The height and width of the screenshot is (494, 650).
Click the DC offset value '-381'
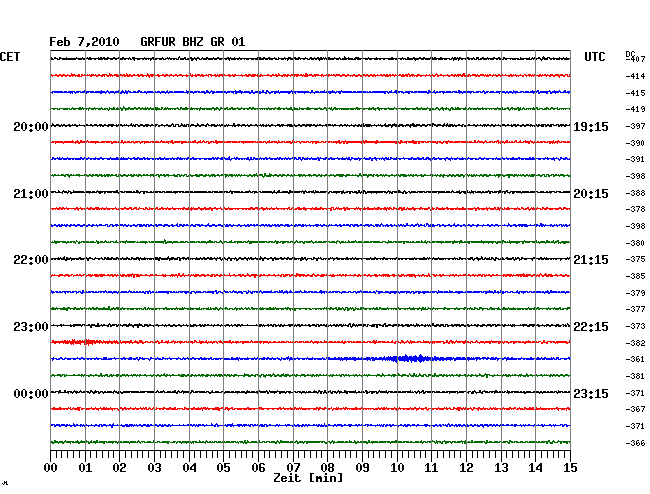click(x=635, y=376)
